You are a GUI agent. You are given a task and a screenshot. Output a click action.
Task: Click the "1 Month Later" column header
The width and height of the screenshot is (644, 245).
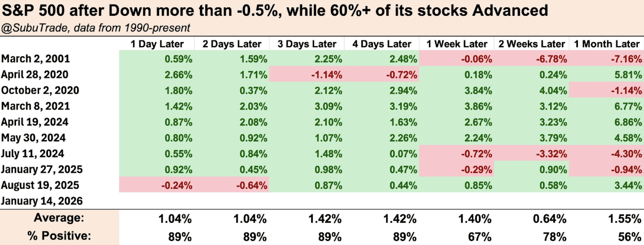pyautogui.click(x=607, y=44)
